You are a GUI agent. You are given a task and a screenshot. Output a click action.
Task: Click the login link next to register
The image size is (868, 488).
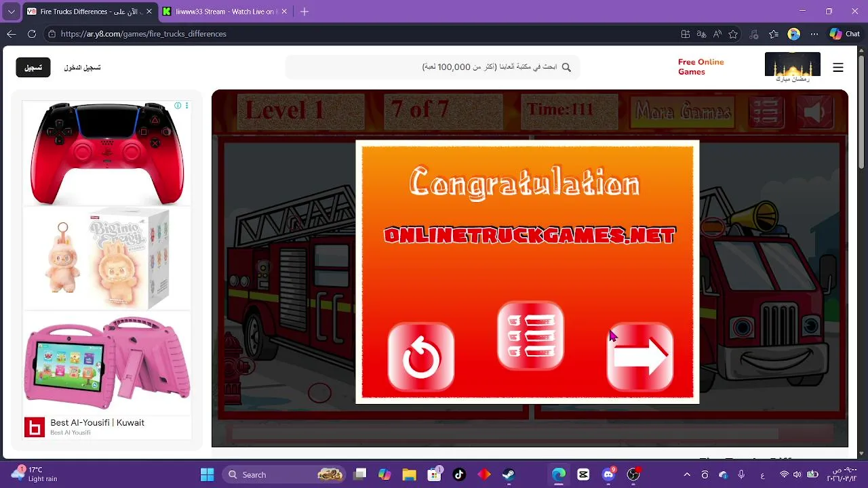(82, 67)
